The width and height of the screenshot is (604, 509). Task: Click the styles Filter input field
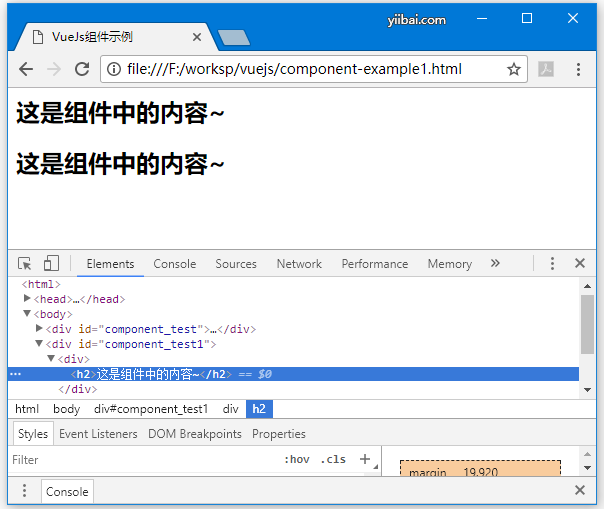click(x=140, y=460)
